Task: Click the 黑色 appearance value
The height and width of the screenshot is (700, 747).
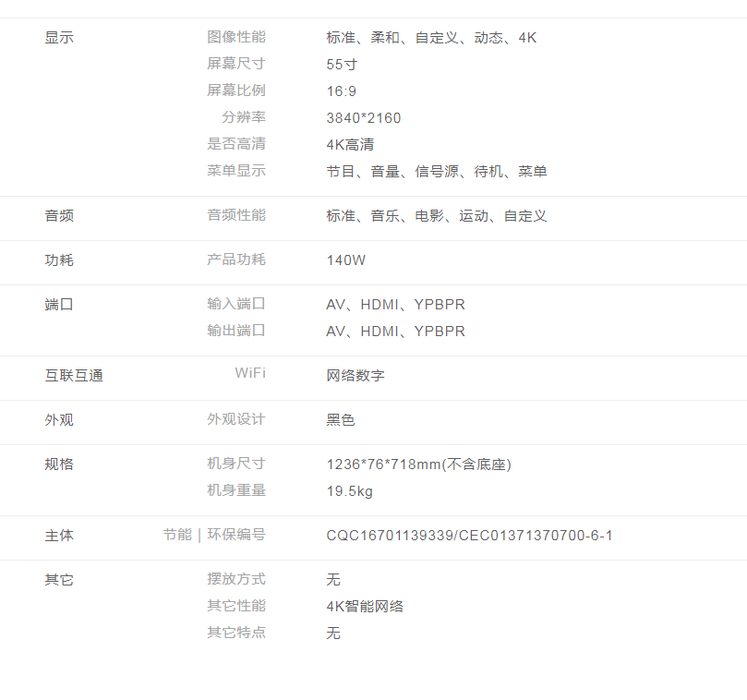Action: pyautogui.click(x=341, y=420)
